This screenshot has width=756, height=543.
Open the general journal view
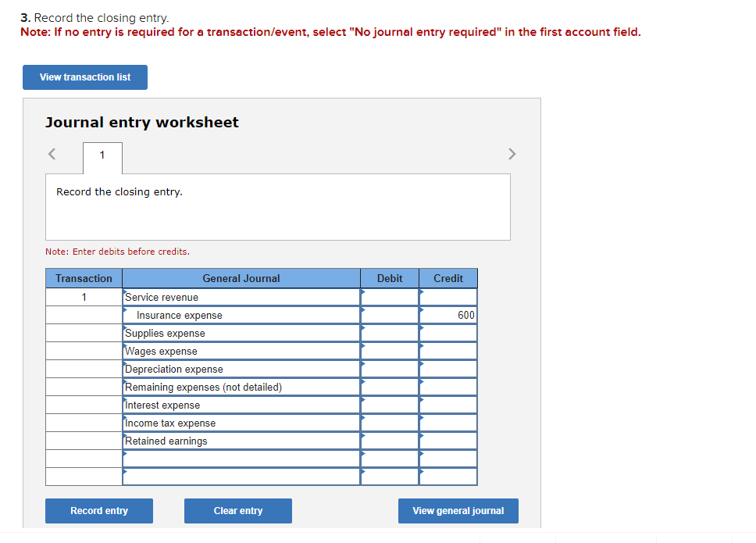[458, 510]
